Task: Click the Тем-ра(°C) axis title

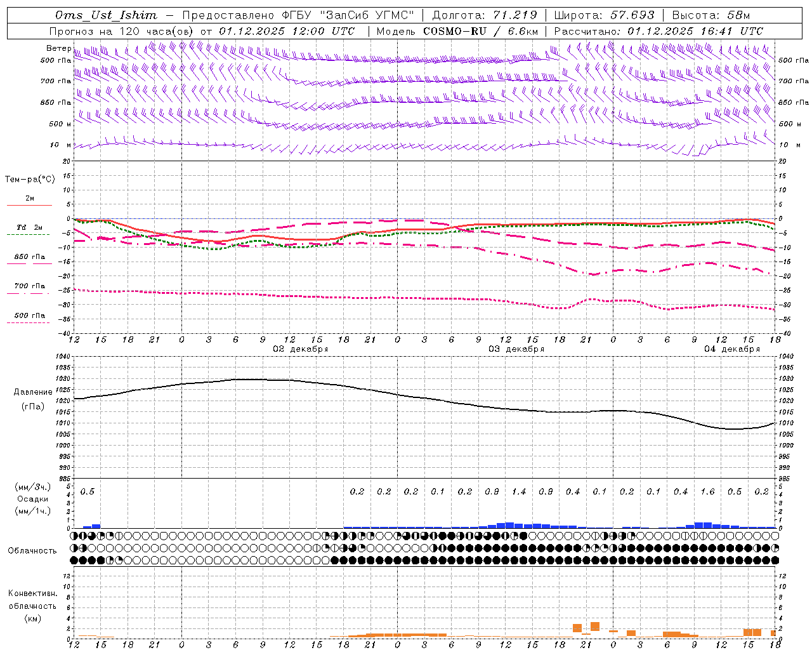Action: coord(30,180)
